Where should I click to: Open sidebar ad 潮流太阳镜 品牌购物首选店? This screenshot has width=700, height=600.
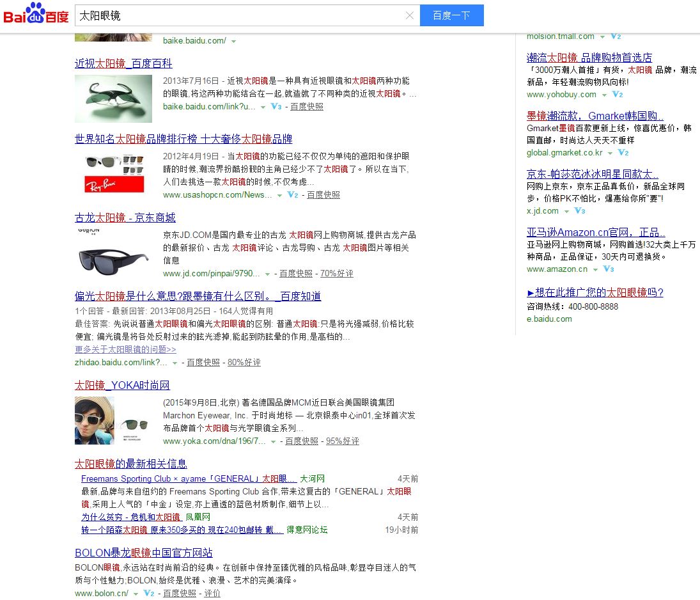(589, 58)
